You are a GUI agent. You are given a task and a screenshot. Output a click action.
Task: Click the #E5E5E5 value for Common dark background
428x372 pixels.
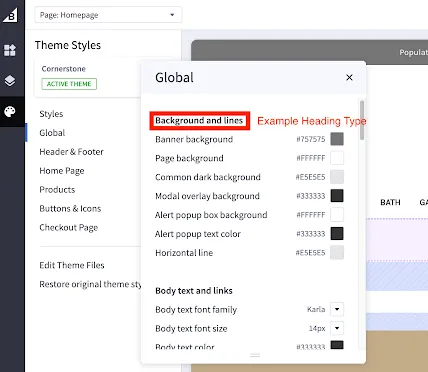point(310,177)
